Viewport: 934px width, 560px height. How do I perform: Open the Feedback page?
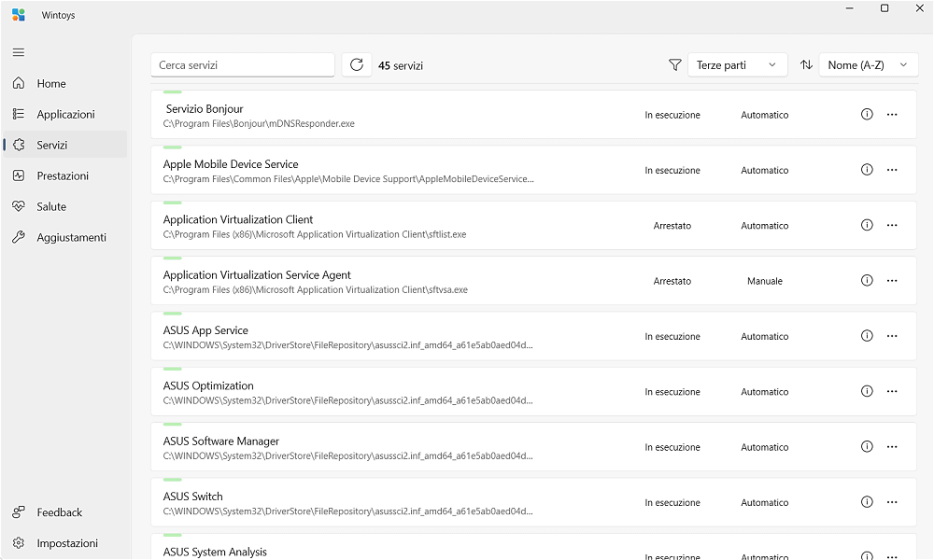(59, 512)
